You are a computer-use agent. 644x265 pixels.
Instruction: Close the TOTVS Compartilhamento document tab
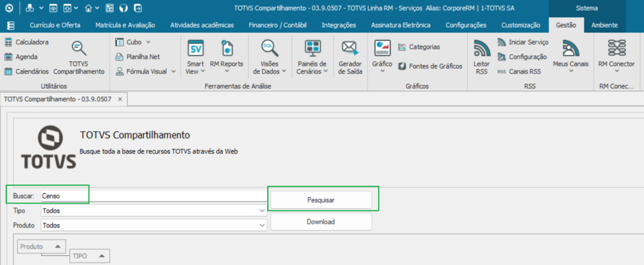coord(120,99)
